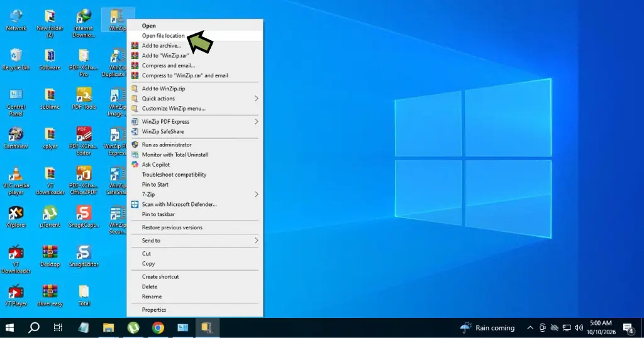Select the YT Downloader shortcut icon
This screenshot has height=338, width=644.
tap(16, 259)
